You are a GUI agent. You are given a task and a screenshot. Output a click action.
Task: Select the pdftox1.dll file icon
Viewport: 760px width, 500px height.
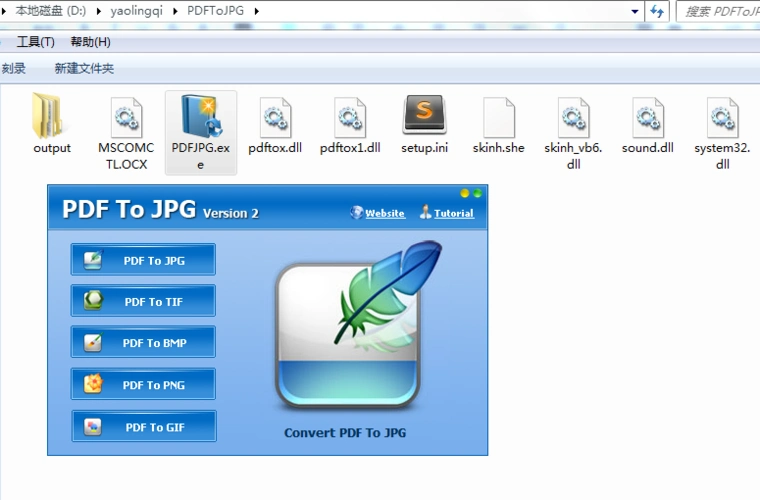pos(350,117)
